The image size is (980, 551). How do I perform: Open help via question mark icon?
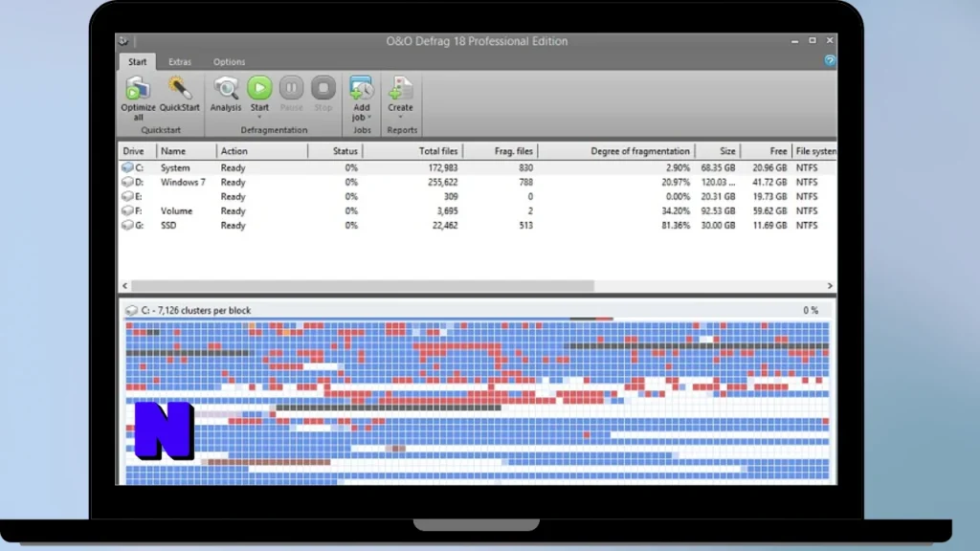click(830, 60)
